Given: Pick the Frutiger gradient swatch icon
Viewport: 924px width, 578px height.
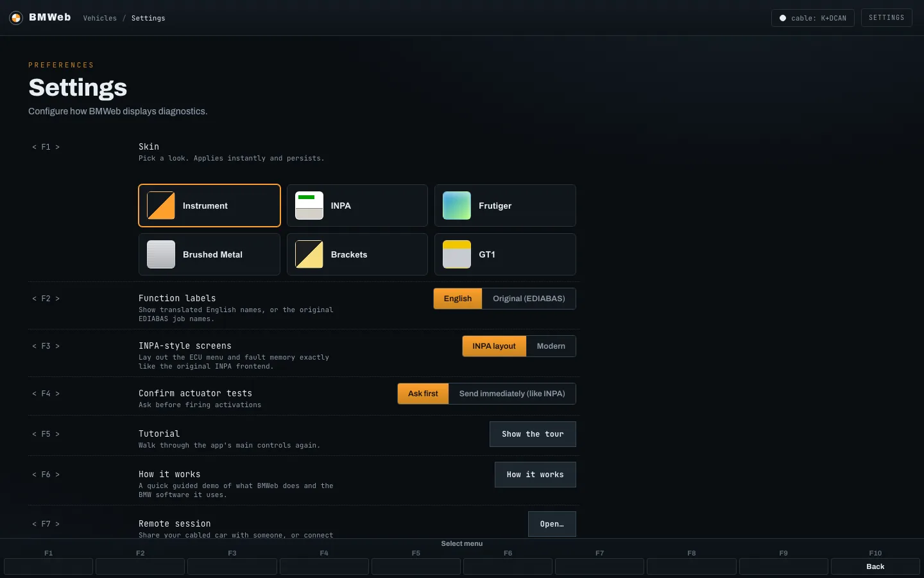Looking at the screenshot, I should (x=457, y=206).
